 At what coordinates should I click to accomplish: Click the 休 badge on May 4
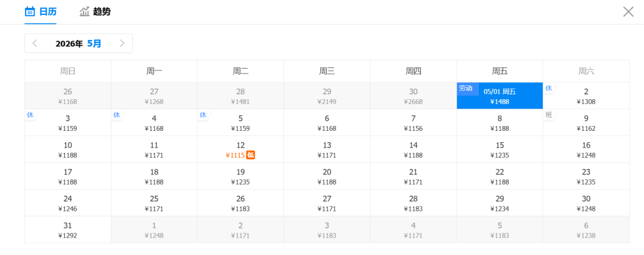117,115
